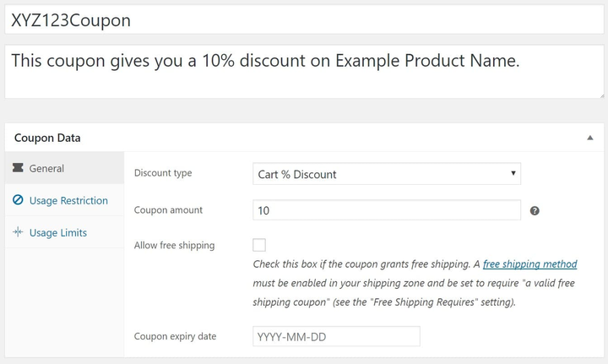
Task: Click the YYYY-MM-DD expiry date field
Action: coord(336,336)
